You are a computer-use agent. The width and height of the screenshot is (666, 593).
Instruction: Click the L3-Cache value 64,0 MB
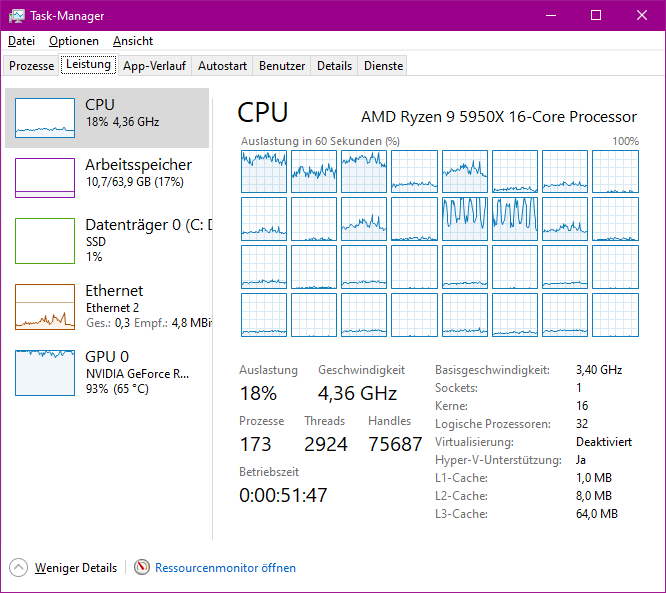coord(597,514)
